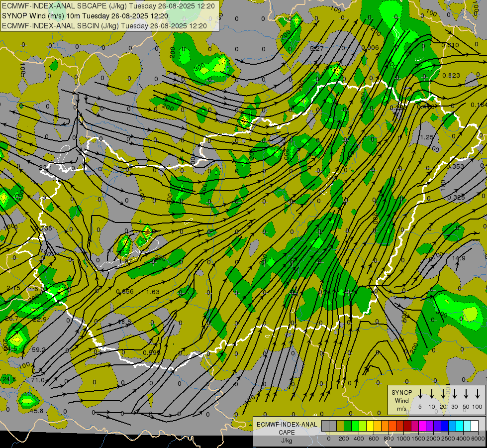Click the wind arrow above the 30 m/s label

[x=454, y=394]
